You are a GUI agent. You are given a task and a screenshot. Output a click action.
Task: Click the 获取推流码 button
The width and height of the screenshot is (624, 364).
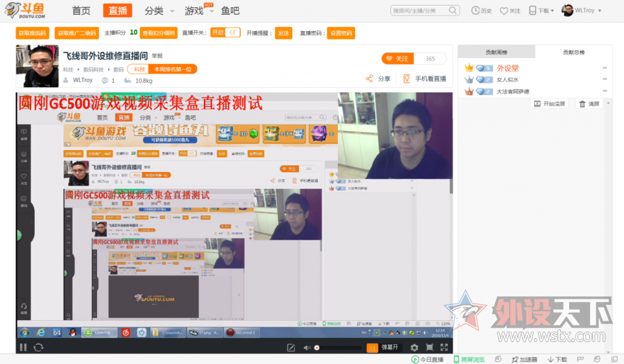32,33
